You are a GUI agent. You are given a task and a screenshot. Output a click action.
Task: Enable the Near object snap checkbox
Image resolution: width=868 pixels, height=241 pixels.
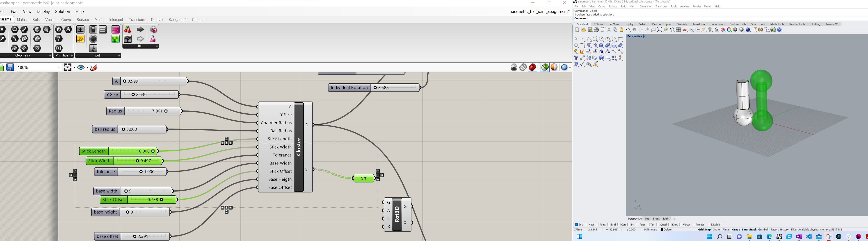pyautogui.click(x=587, y=225)
